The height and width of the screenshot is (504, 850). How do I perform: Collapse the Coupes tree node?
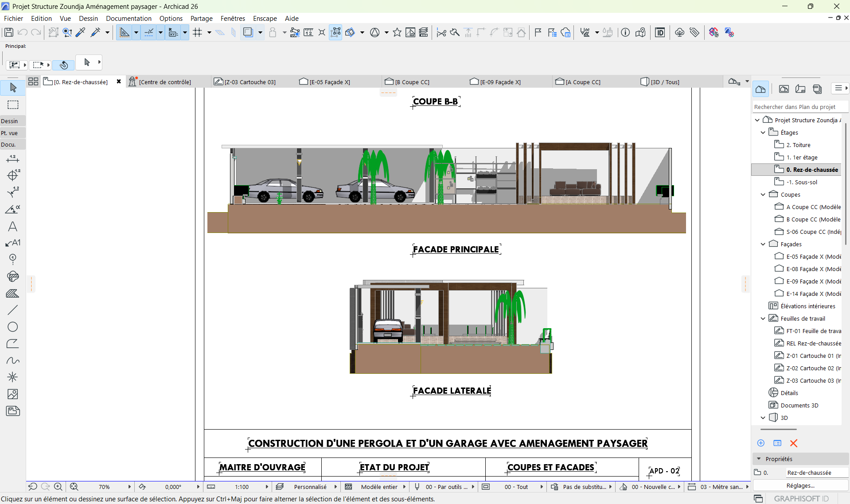pos(763,194)
